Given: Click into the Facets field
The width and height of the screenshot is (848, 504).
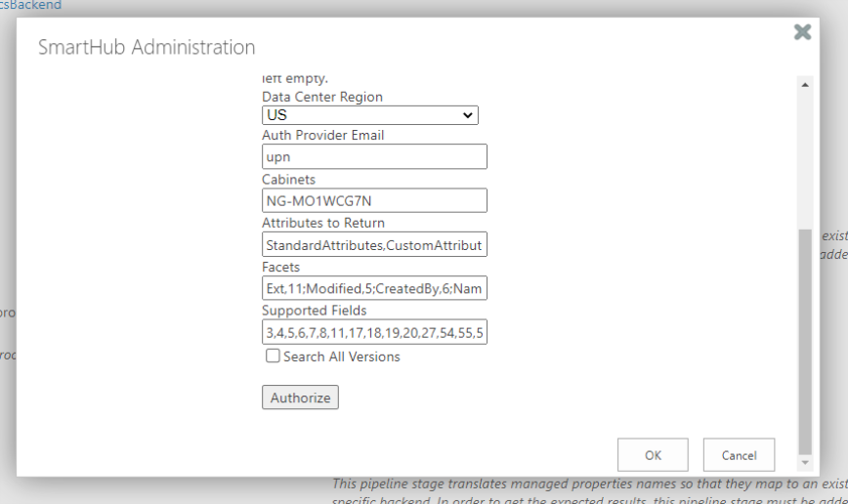Looking at the screenshot, I should point(374,288).
